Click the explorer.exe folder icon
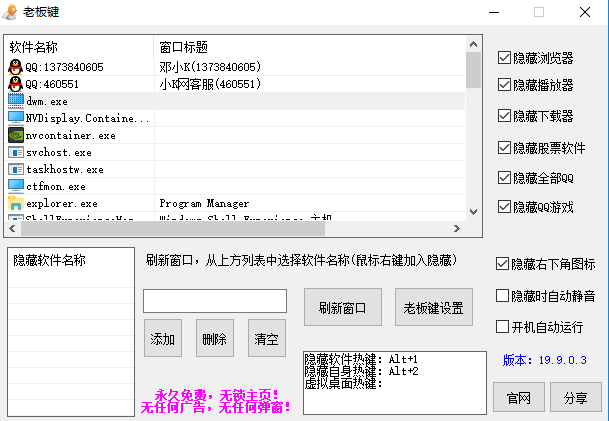Screen dimensions: 609x421 (16, 203)
